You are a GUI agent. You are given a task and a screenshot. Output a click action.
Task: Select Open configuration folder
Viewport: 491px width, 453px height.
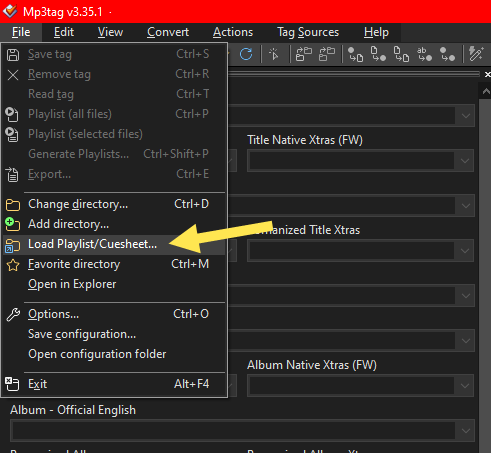click(114, 354)
